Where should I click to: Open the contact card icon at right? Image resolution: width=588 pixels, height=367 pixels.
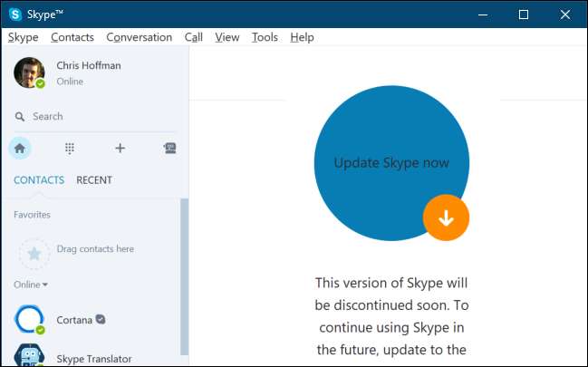point(169,149)
